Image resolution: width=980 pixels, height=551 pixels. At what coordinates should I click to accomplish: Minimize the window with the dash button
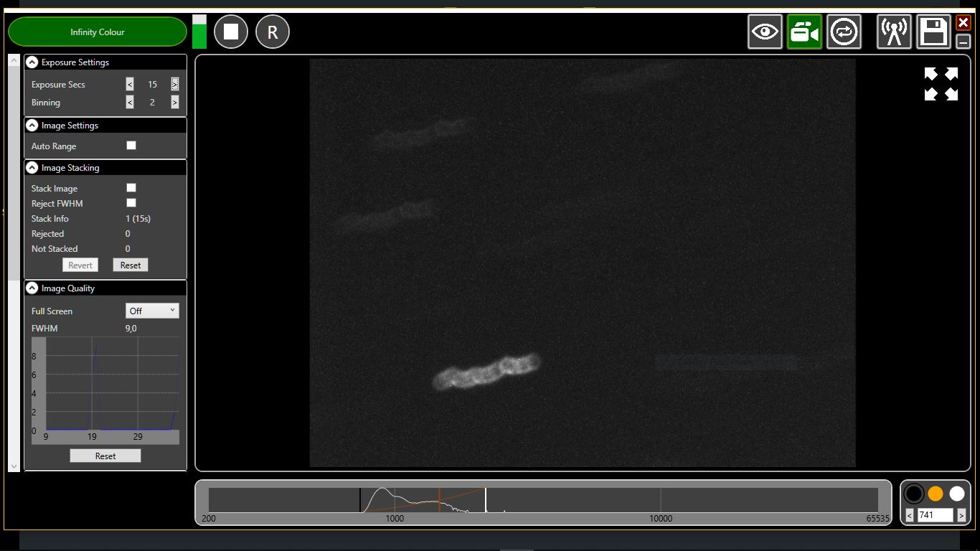963,42
